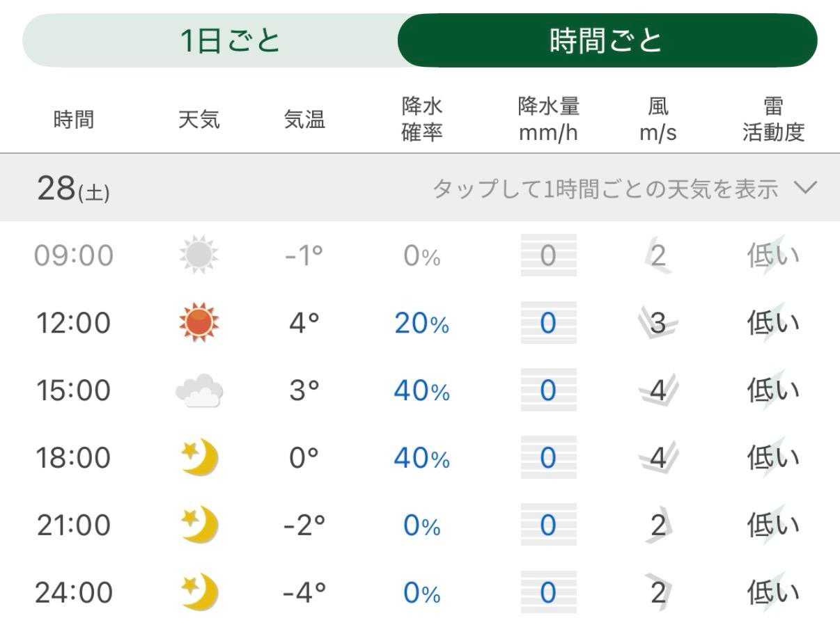Click the 降水確率 column header
The image size is (840, 625).
422,120
